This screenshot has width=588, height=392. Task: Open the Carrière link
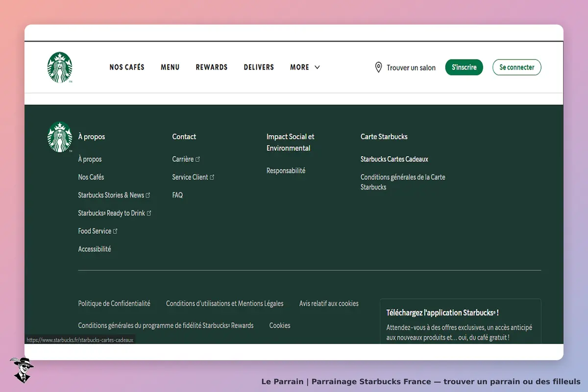click(x=183, y=159)
